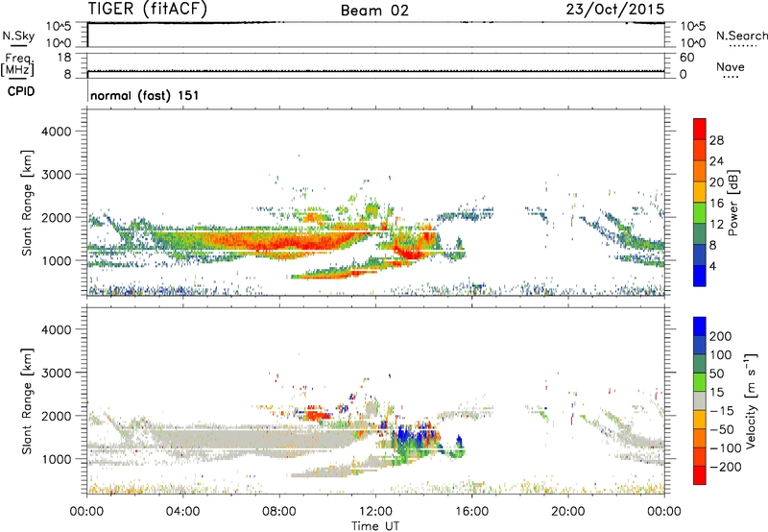
Task: Click the "N.Sky" legend label
Action: point(18,36)
